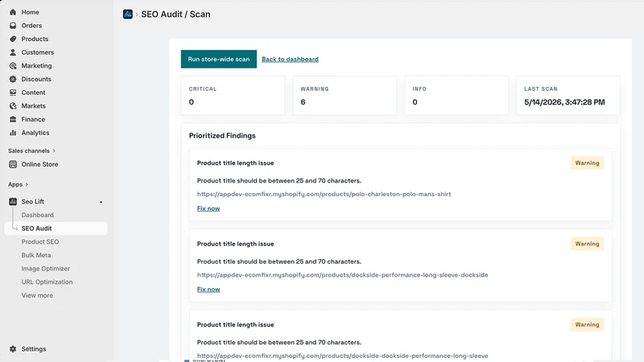The width and height of the screenshot is (644, 362).
Task: Open the Discounts section
Action: pos(36,79)
